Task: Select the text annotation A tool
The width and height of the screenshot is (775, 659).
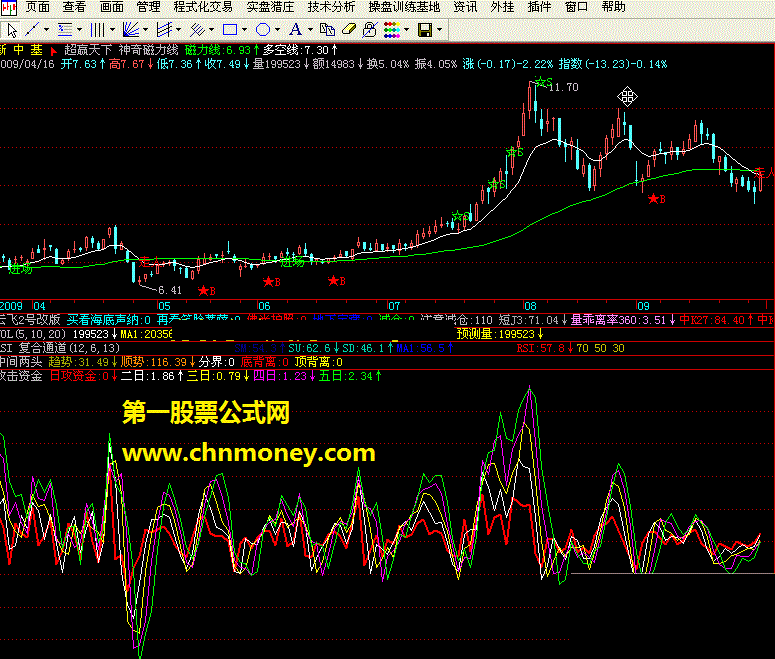Action: pos(296,30)
